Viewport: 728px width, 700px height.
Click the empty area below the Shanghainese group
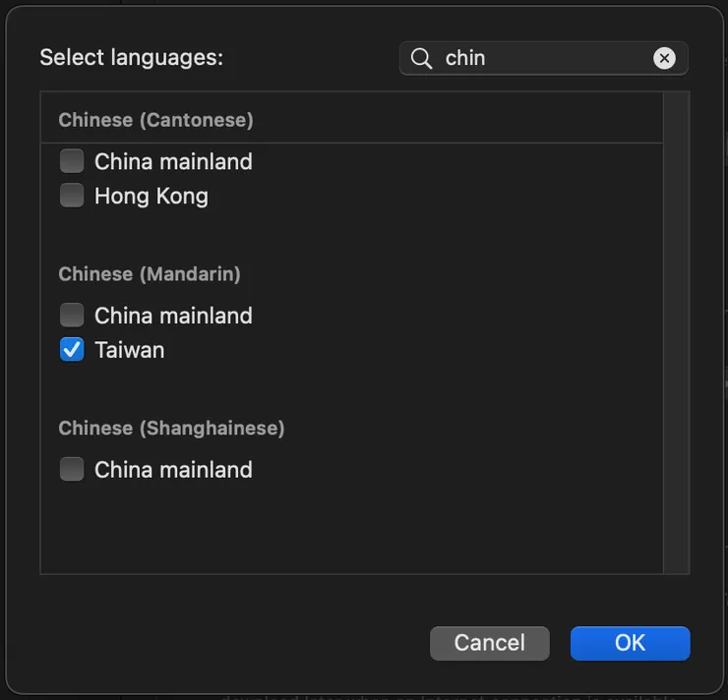coord(344,531)
